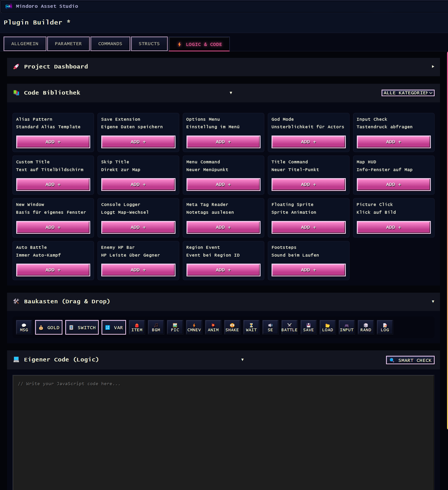Viewport: 448px width, 490px height.
Task: Add the Options Menu snippet
Action: coord(223,142)
